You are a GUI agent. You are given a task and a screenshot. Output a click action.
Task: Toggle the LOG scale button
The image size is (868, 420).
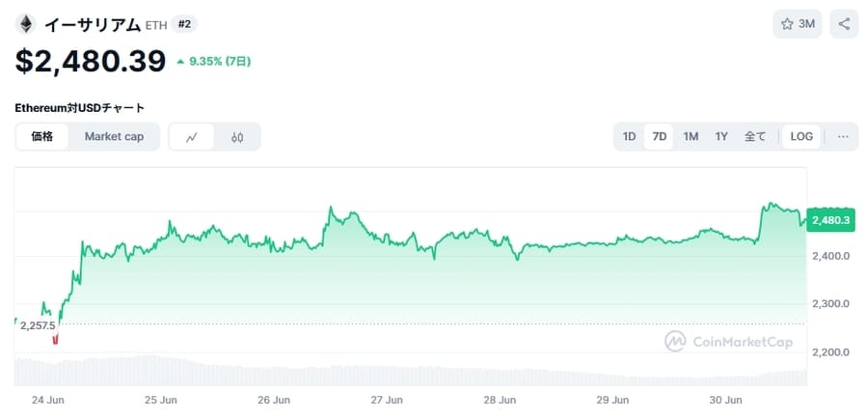pos(801,136)
